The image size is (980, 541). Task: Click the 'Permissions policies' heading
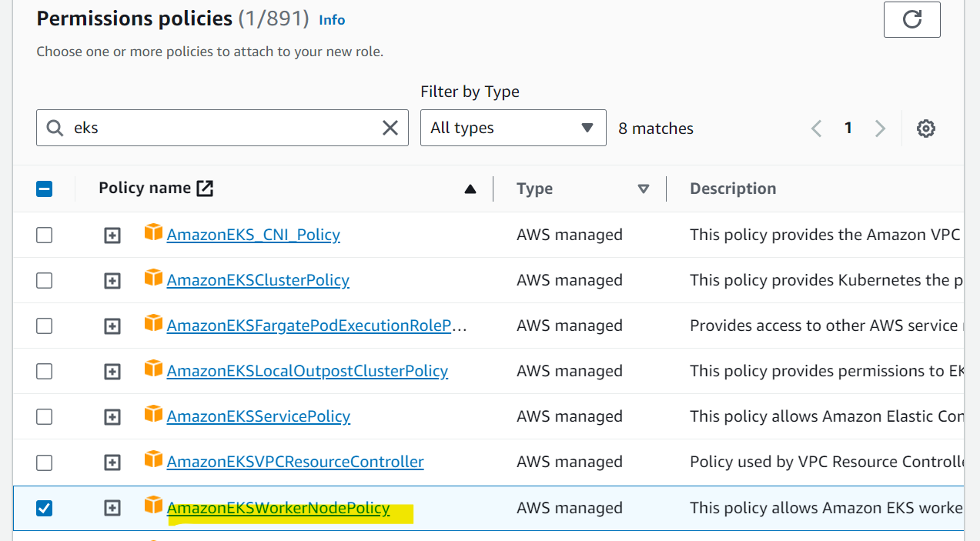coord(135,18)
